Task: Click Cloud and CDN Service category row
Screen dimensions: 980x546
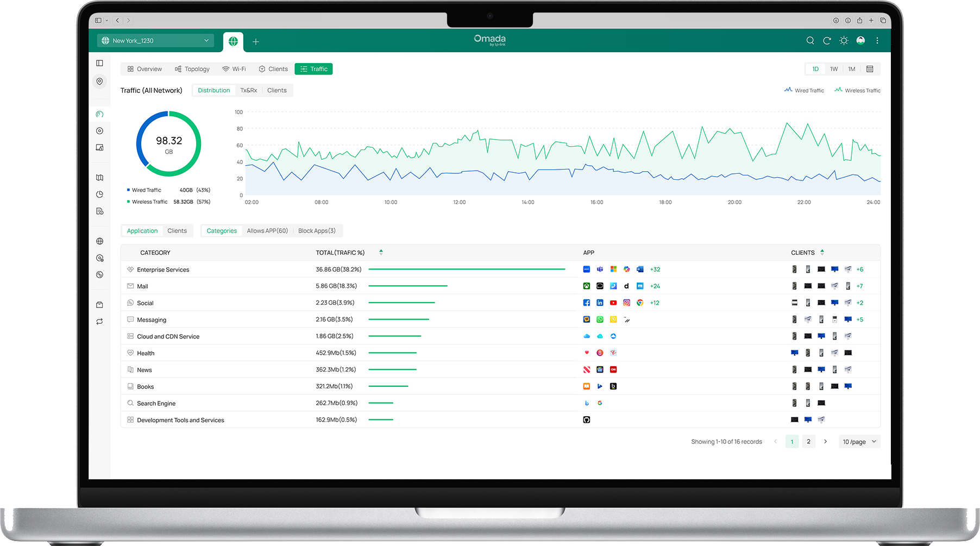Action: (500, 336)
